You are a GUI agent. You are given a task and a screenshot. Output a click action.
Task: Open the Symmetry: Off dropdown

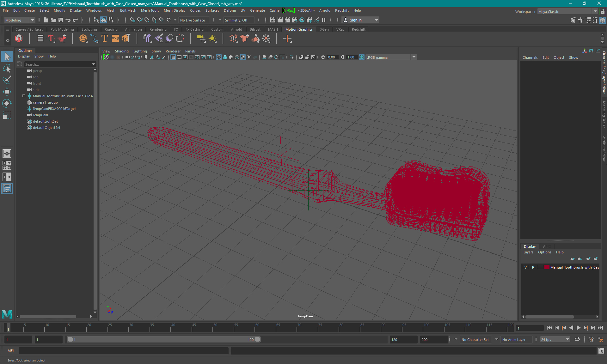[239, 20]
